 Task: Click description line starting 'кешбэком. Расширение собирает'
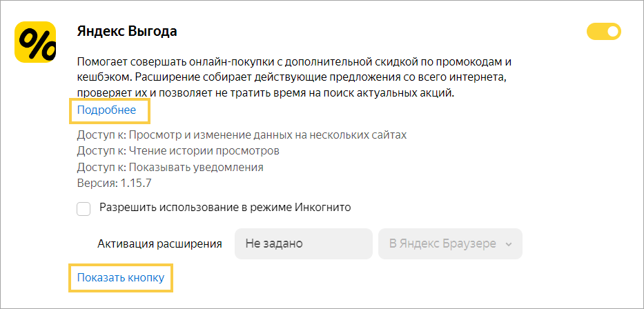(x=295, y=76)
